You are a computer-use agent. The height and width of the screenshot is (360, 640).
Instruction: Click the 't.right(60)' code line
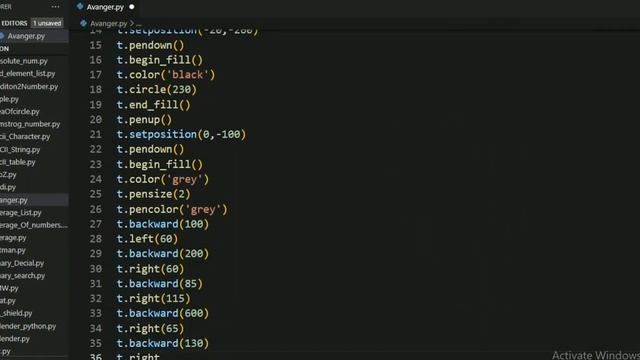pos(151,269)
